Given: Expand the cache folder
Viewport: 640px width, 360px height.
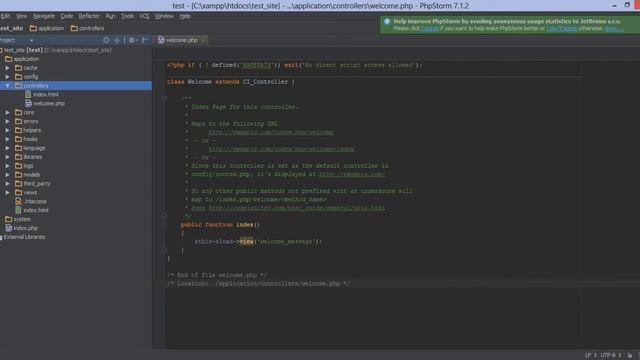Looking at the screenshot, I should click(7, 68).
